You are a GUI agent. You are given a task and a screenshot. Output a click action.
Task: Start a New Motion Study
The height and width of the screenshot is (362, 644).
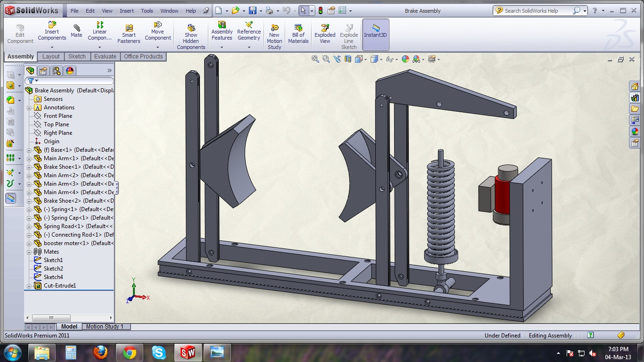click(274, 37)
